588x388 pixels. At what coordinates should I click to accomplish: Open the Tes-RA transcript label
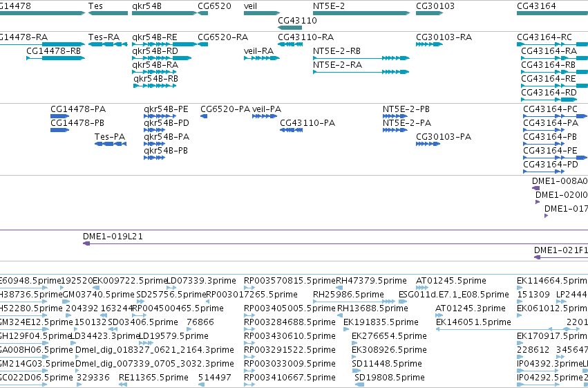[104, 37]
